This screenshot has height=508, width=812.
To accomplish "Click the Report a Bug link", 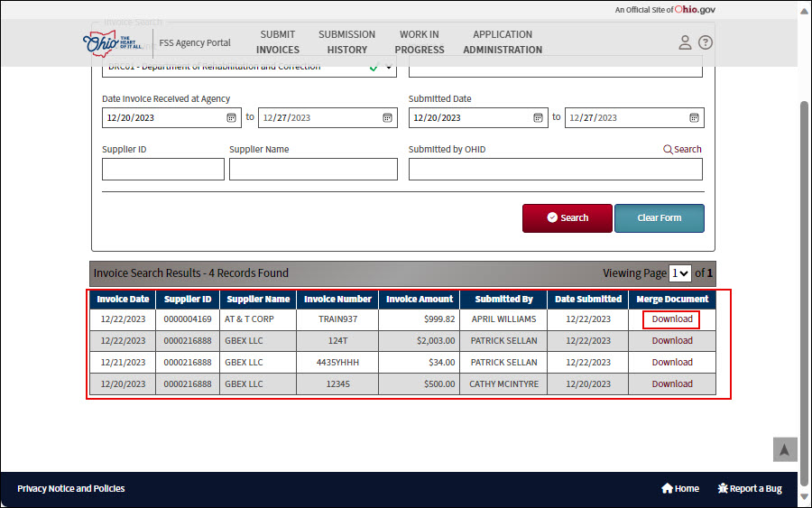I will (750, 488).
